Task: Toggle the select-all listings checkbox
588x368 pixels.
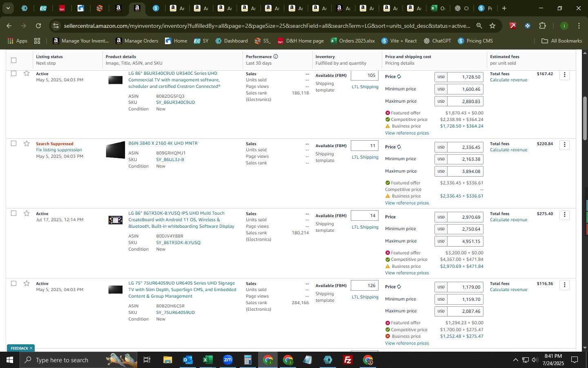Action: click(13, 60)
